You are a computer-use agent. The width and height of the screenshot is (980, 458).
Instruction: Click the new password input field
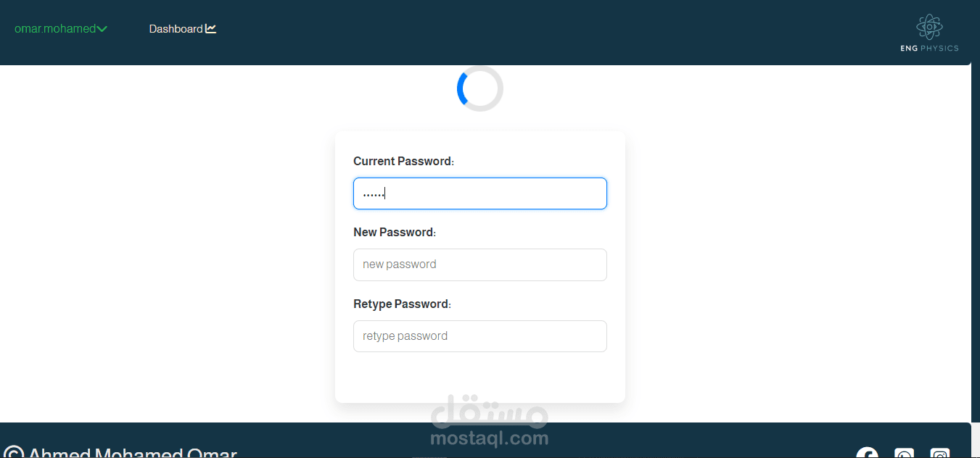point(480,265)
